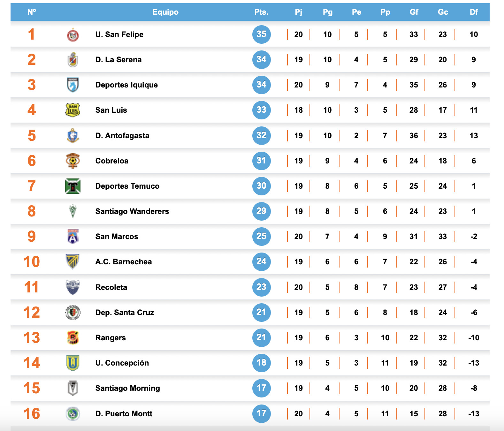
Task: Open the D. Antofagasta team name
Action: click(122, 136)
